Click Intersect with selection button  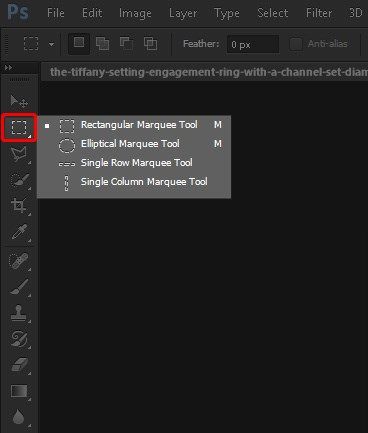[x=150, y=44]
